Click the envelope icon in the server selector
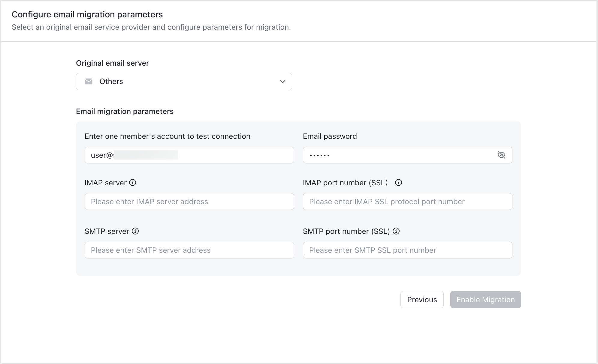 click(89, 81)
